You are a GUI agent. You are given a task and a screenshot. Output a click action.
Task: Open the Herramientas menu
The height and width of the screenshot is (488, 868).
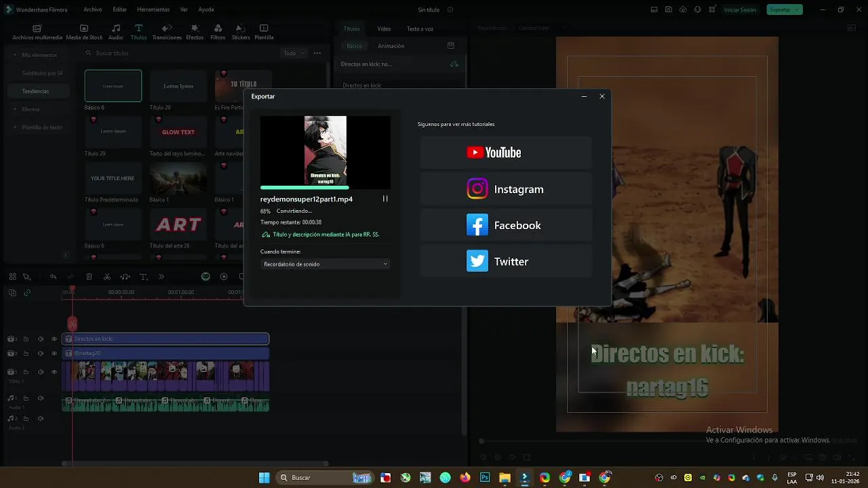(153, 9)
